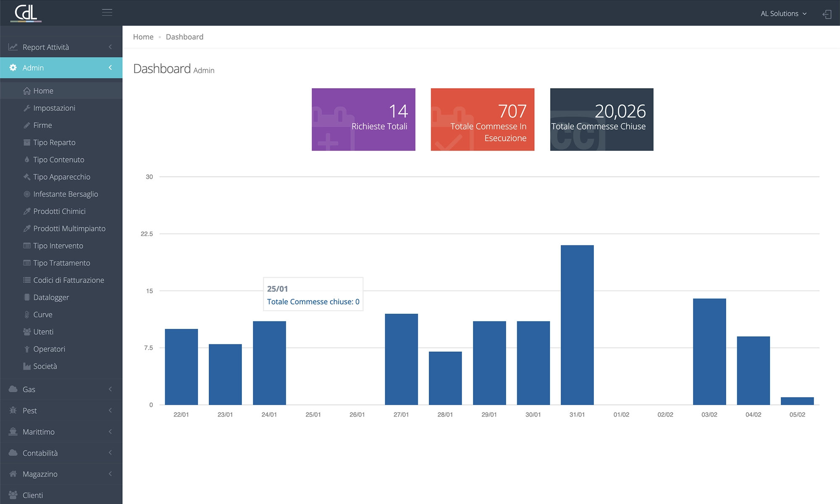The width and height of the screenshot is (840, 504).
Task: Click the Tipo Reparto archive icon
Action: tap(27, 142)
